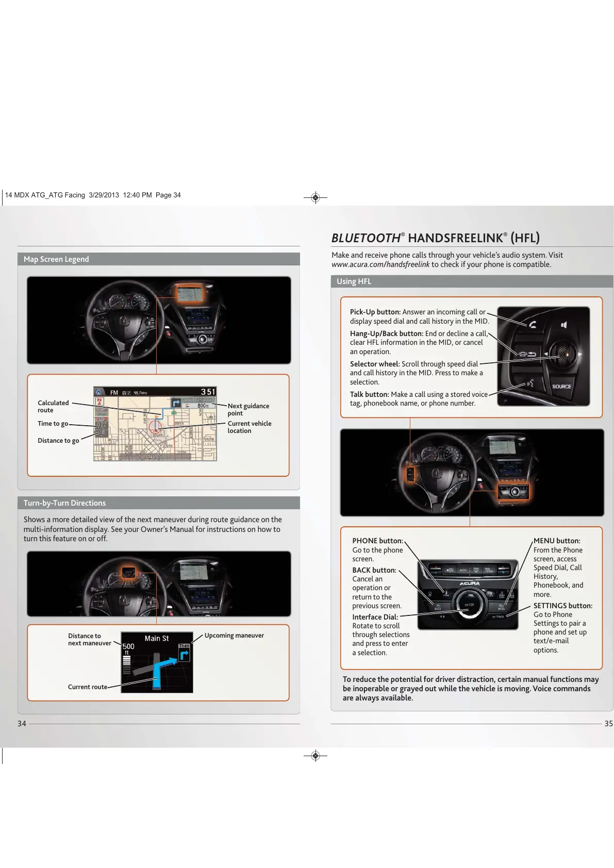Click the red vehicle location circle on map

155,427
